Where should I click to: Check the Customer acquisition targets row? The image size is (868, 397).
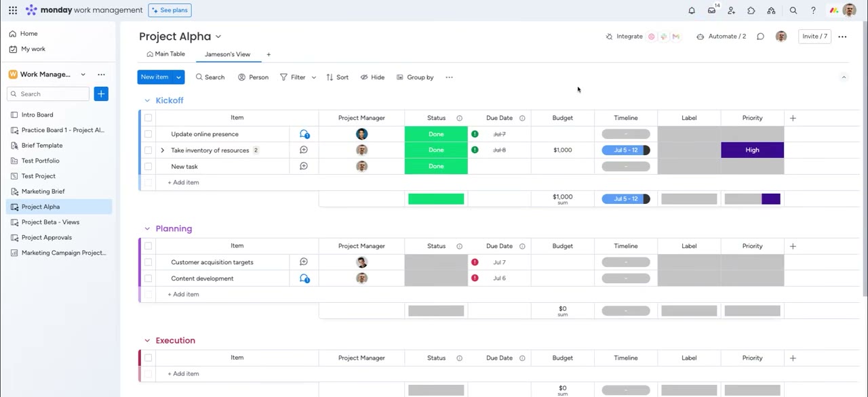coord(148,262)
